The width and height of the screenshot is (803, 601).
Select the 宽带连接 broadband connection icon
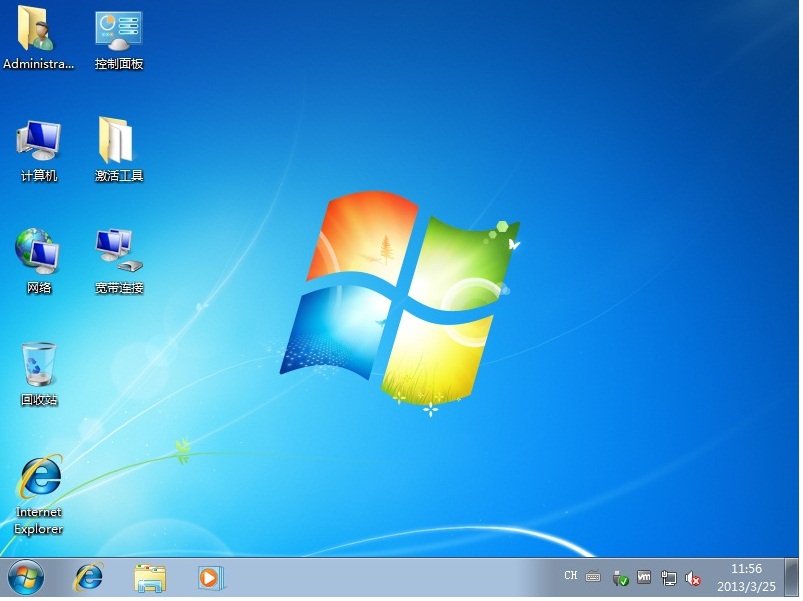[x=119, y=251]
